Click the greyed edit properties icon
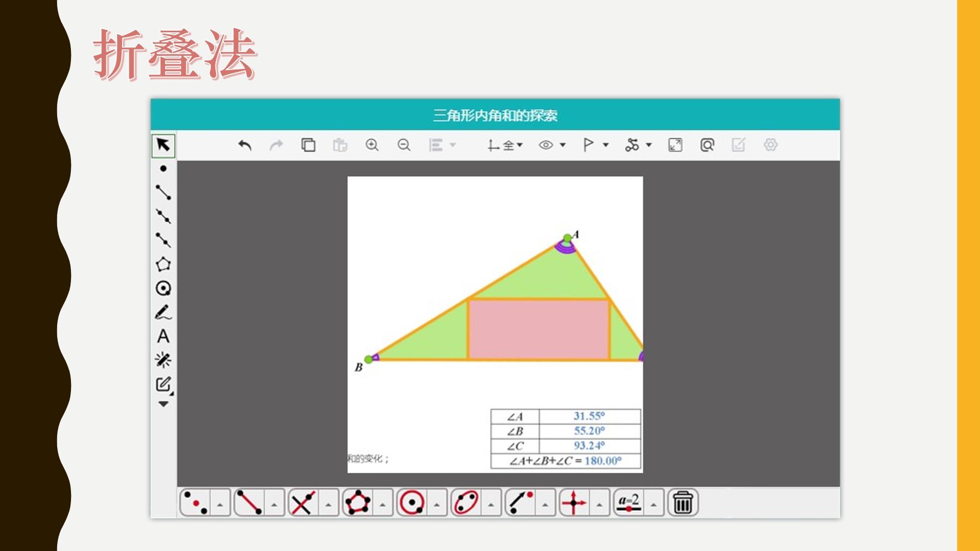 click(739, 145)
